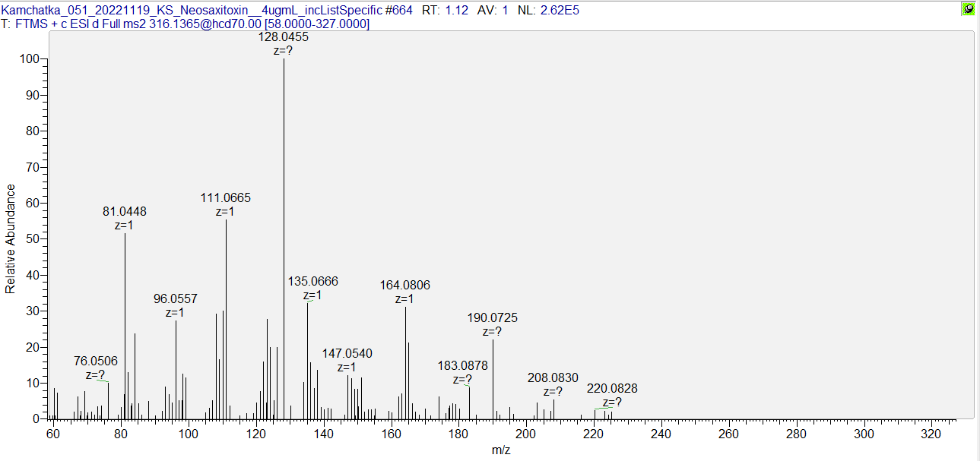Screen dimensions: 980x461
Task: Select the 147.0540 peak annotation
Action: coord(347,354)
